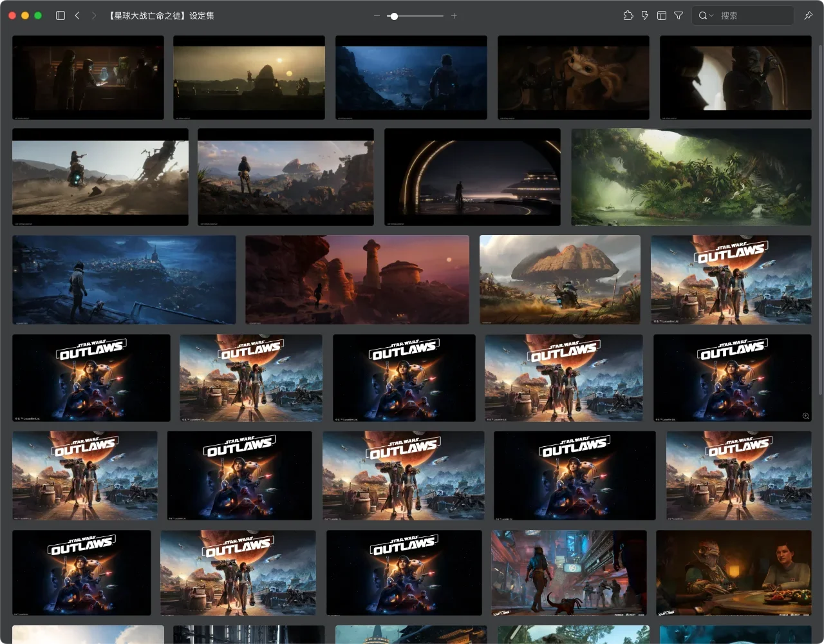Go forward with the right chevron

94,15
